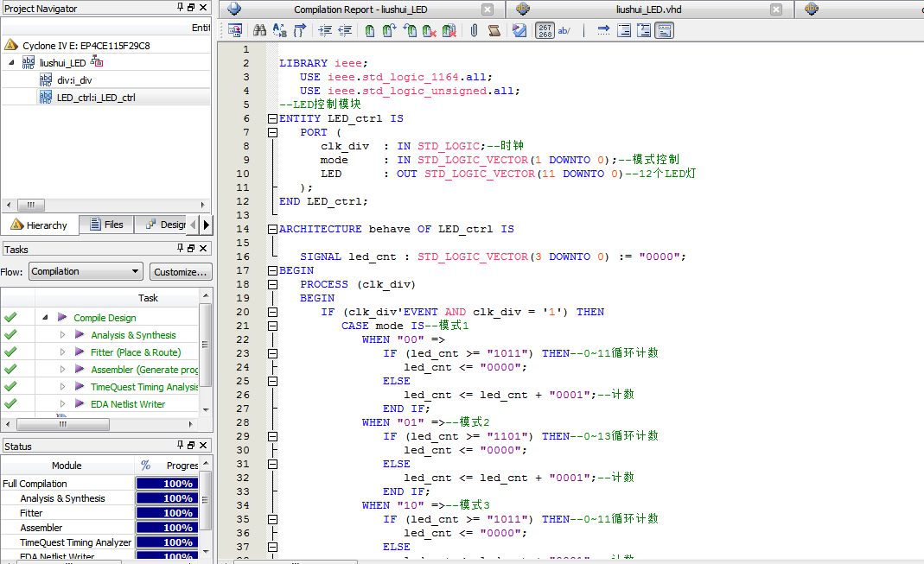The height and width of the screenshot is (564, 924).
Task: Click the Full Compilation 100% progress bar
Action: tap(168, 484)
